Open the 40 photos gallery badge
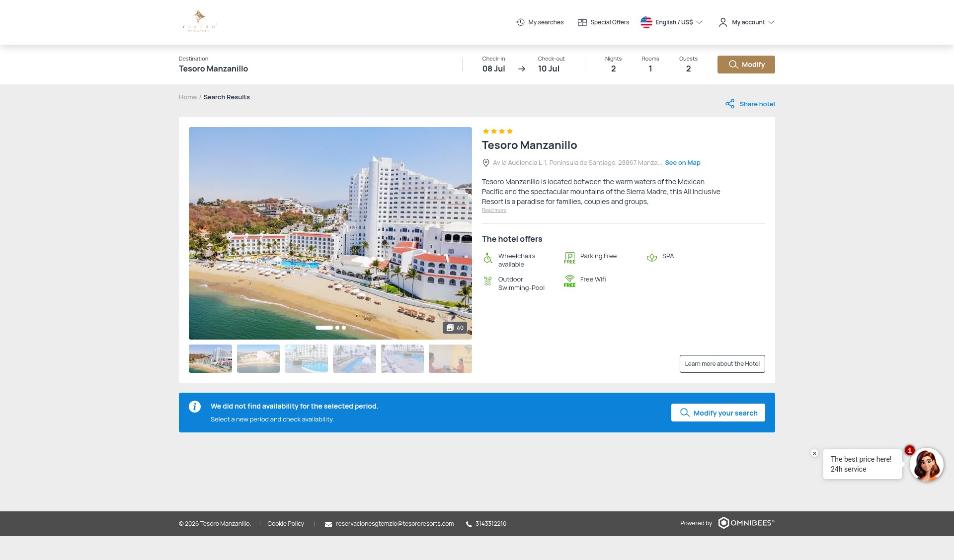The image size is (954, 560). pyautogui.click(x=455, y=328)
